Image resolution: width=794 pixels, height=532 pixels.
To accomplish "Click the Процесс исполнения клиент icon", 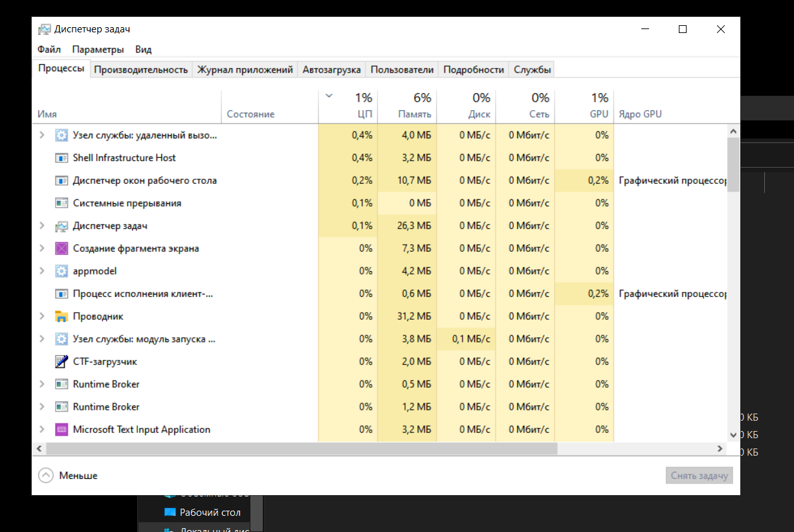I will point(61,294).
